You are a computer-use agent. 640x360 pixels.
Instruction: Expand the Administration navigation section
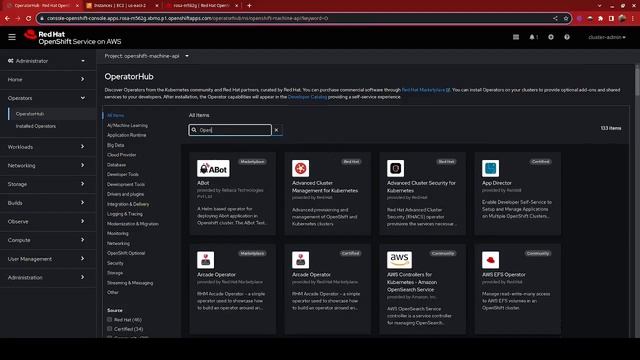click(x=47, y=278)
